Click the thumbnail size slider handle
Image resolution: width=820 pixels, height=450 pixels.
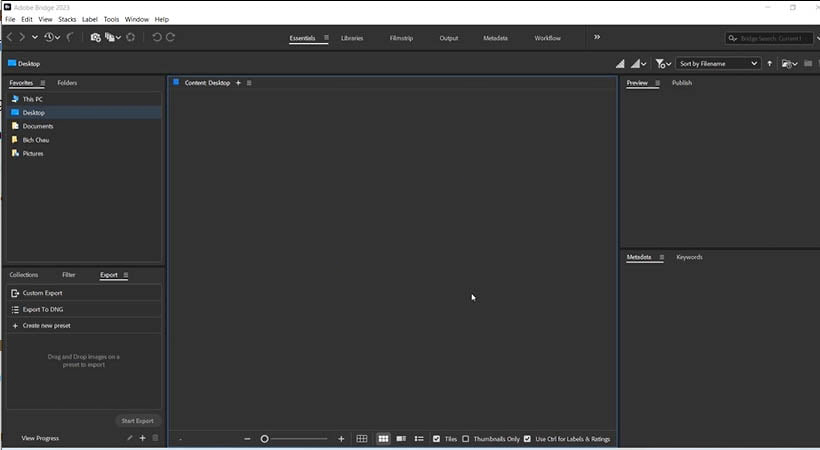tap(265, 439)
